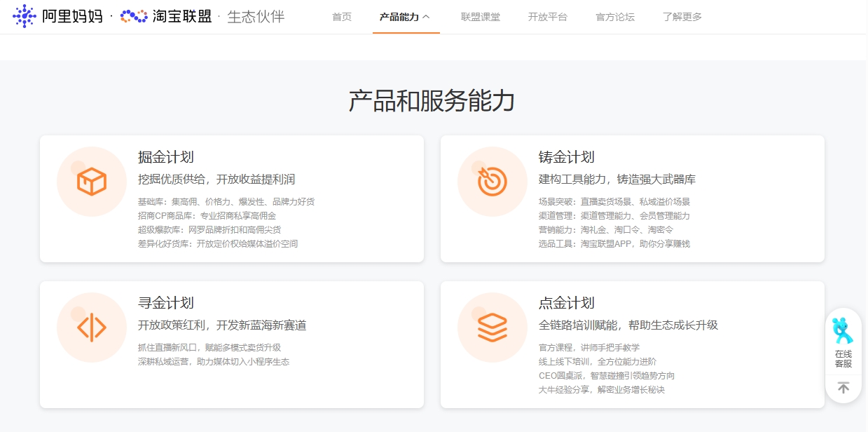
Task: Click line 超级爆款库：网罗品牌折扣和高佣尖货
Action: tap(209, 230)
